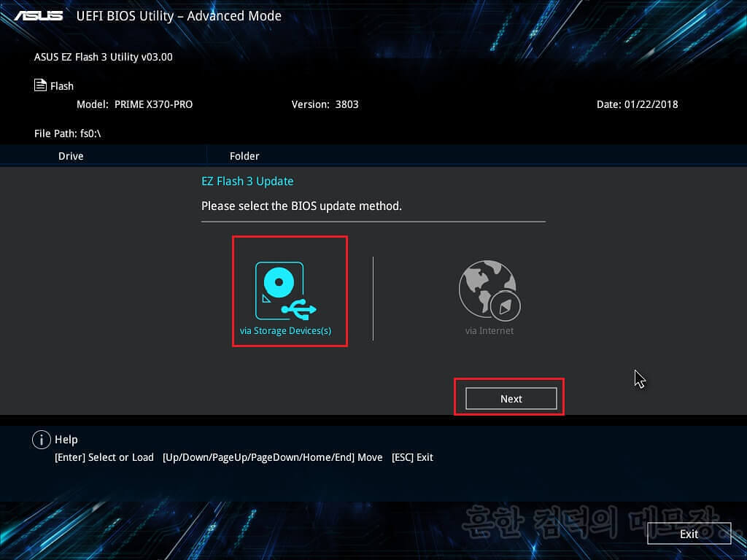Click the Exit button
747x560 pixels.
(689, 534)
